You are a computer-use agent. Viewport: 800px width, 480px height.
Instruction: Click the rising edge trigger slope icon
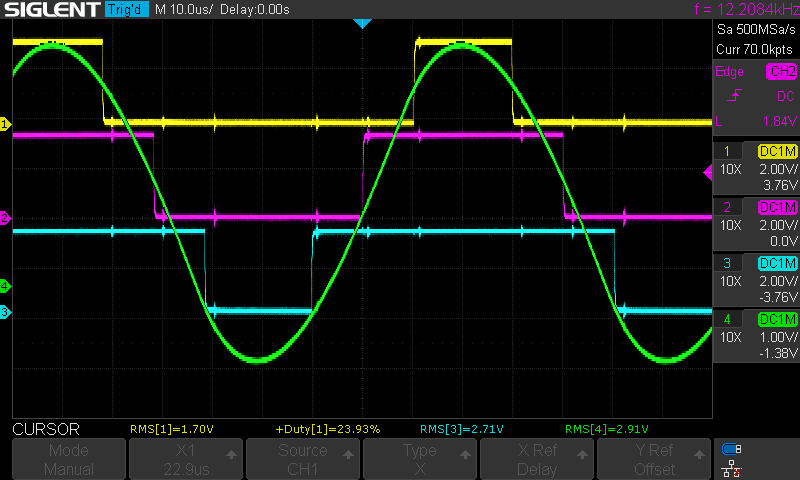pos(735,96)
